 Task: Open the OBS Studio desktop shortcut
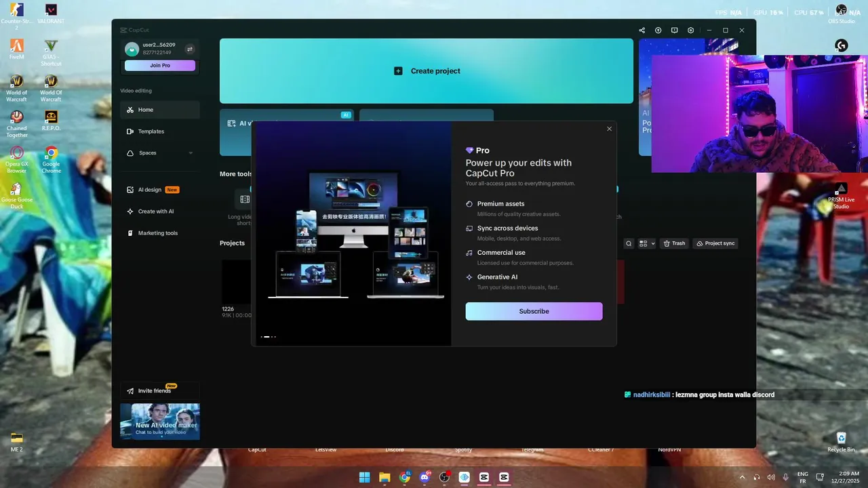tap(842, 14)
